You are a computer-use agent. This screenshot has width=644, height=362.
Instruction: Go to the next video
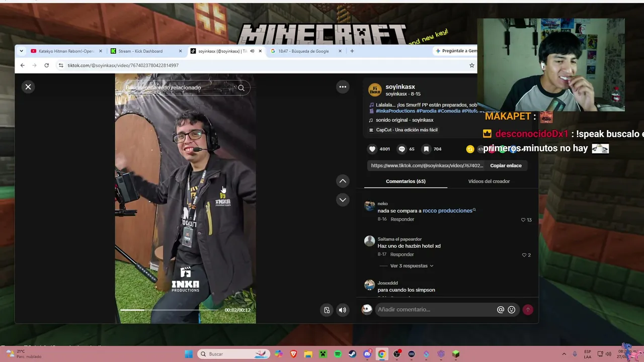tap(343, 200)
